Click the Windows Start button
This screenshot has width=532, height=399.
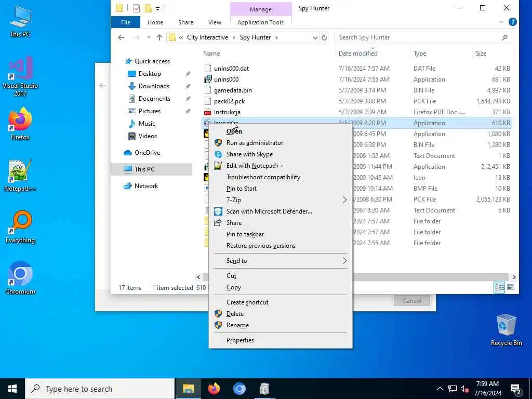click(12, 389)
